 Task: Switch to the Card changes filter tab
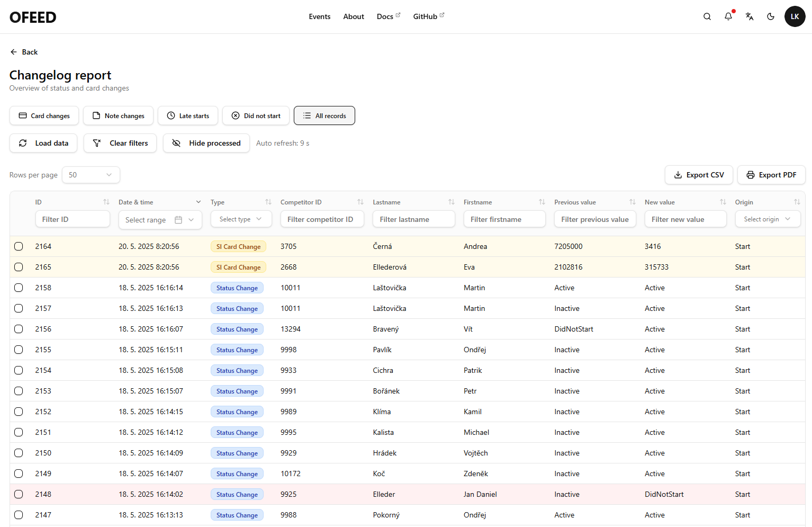click(x=44, y=115)
